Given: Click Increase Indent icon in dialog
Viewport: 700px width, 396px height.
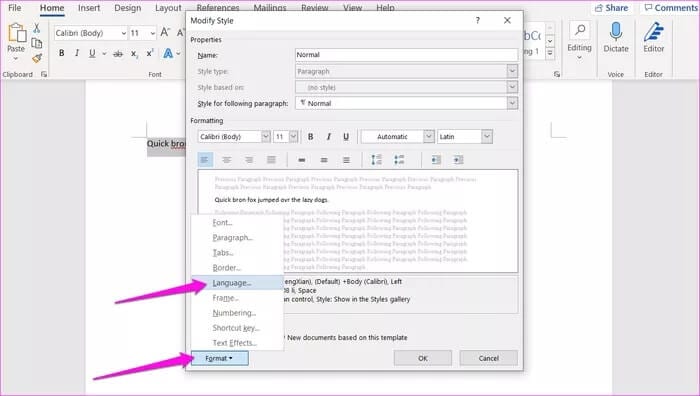Looking at the screenshot, I should 458,160.
